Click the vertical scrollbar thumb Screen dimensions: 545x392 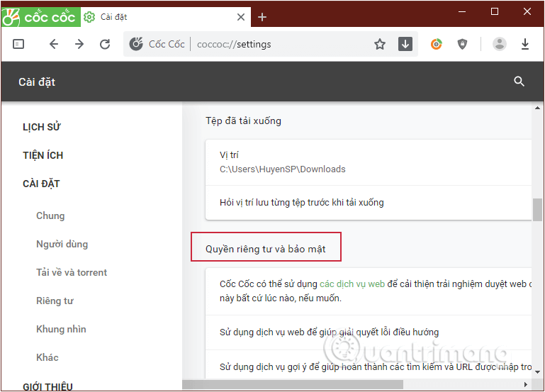(x=537, y=210)
